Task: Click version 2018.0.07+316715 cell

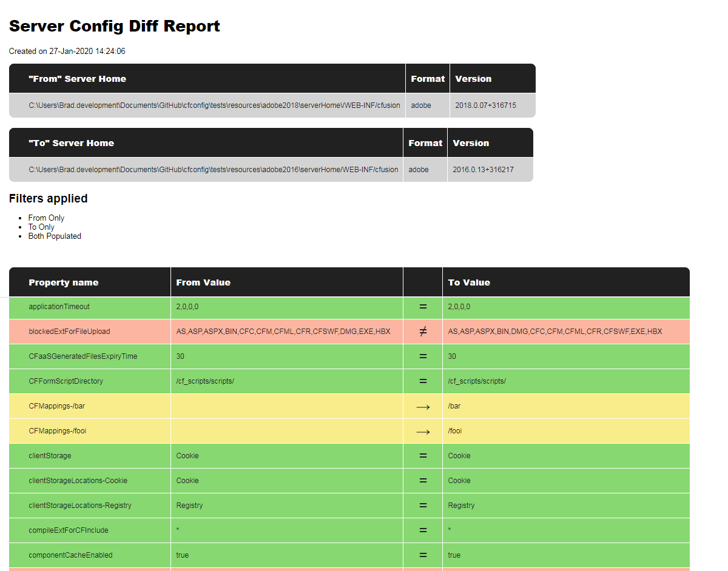Action: pyautogui.click(x=485, y=105)
